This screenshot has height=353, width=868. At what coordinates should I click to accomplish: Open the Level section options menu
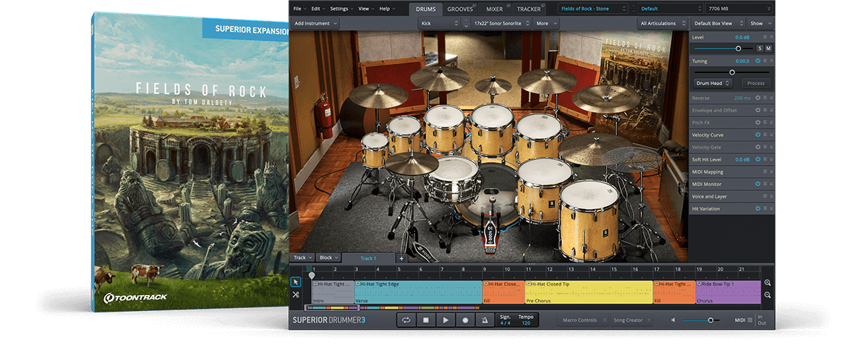(x=765, y=37)
